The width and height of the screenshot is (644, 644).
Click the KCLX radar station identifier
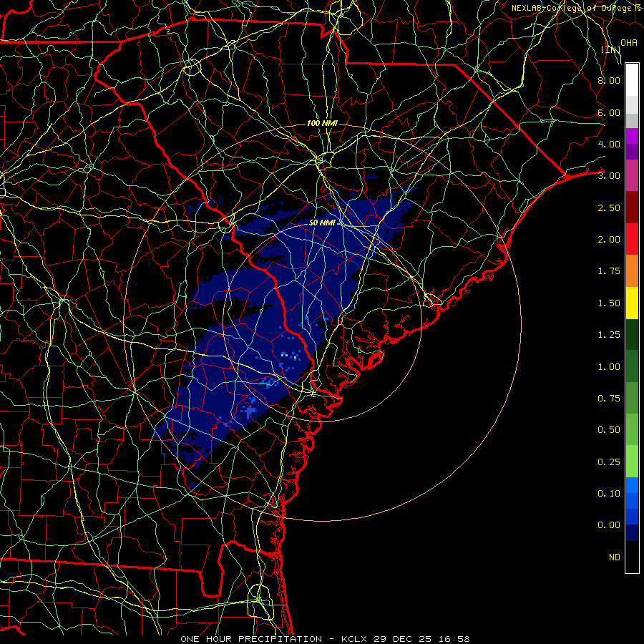click(354, 639)
